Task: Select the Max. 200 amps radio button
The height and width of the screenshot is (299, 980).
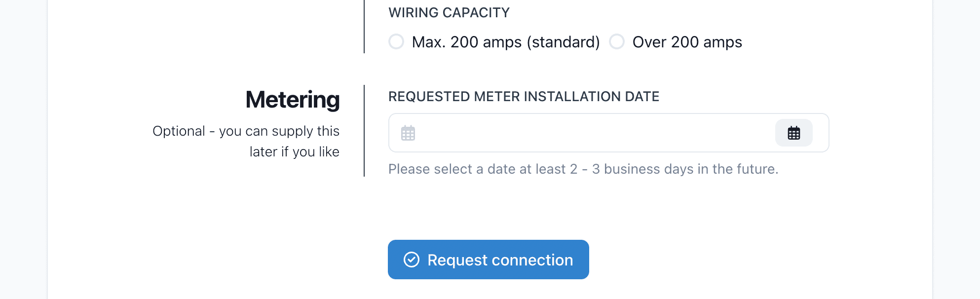Action: pyautogui.click(x=396, y=41)
